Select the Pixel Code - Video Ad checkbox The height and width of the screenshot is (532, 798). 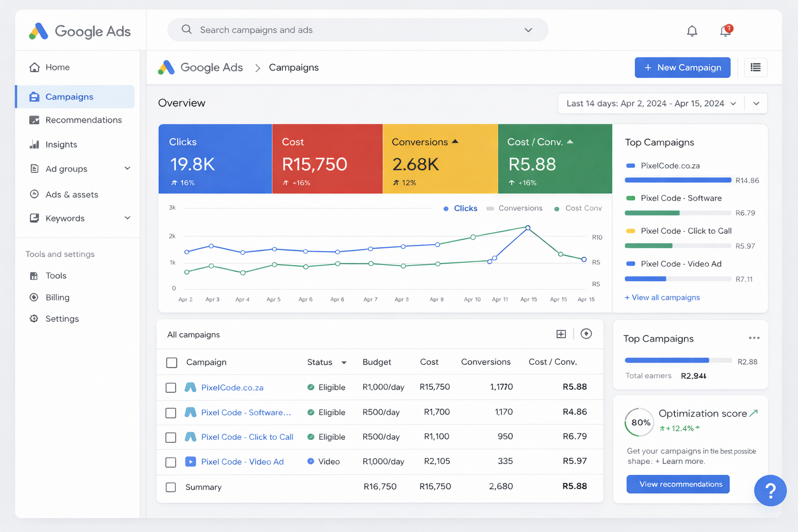[171, 462]
